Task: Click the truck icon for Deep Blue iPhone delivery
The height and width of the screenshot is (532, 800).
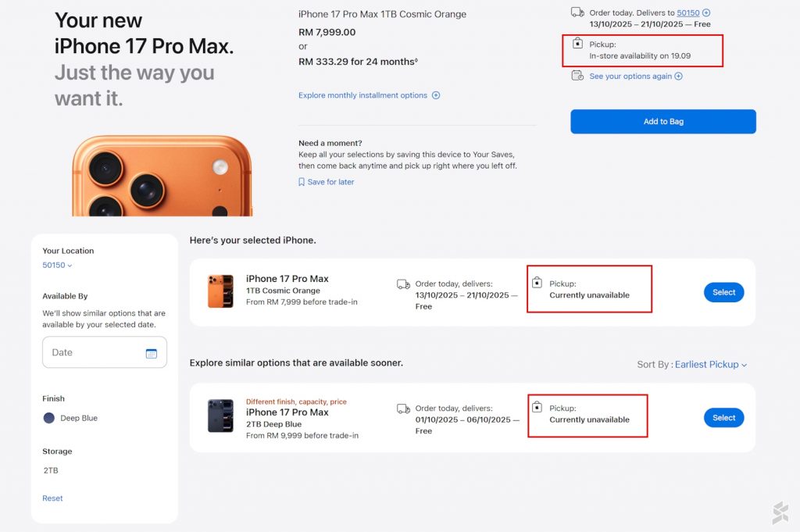Action: [403, 409]
